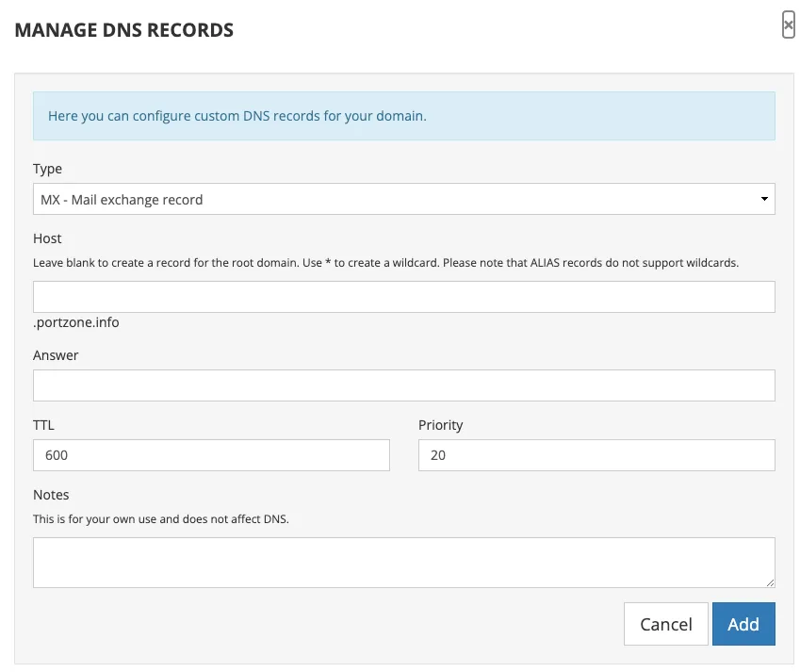Focus the Host input field
Screen dimensions: 800x672
tap(403, 297)
